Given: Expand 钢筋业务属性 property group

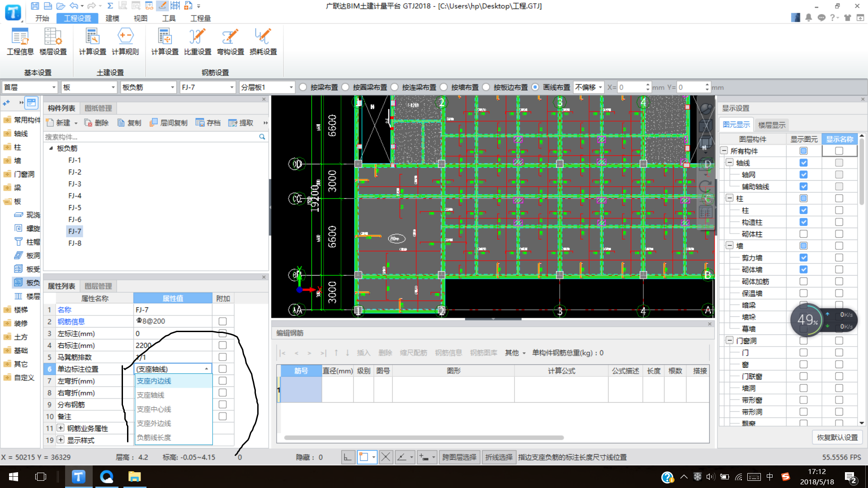Looking at the screenshot, I should coord(61,428).
